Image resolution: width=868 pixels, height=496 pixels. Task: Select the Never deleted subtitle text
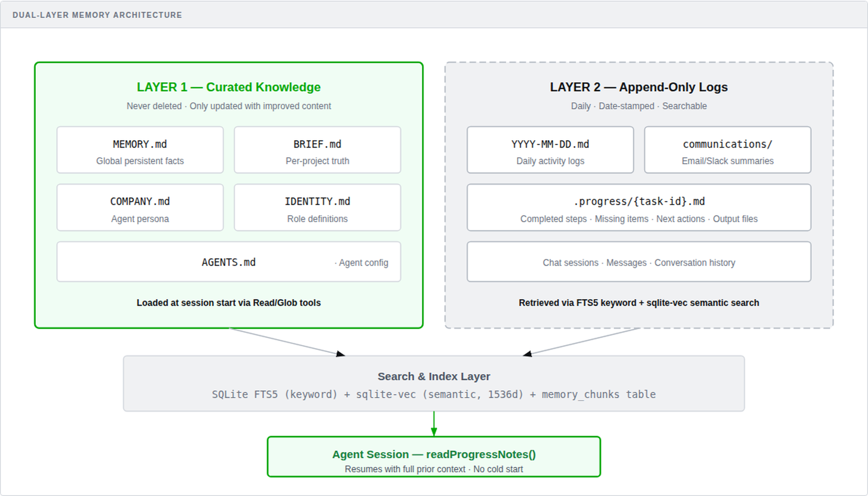pyautogui.click(x=228, y=106)
